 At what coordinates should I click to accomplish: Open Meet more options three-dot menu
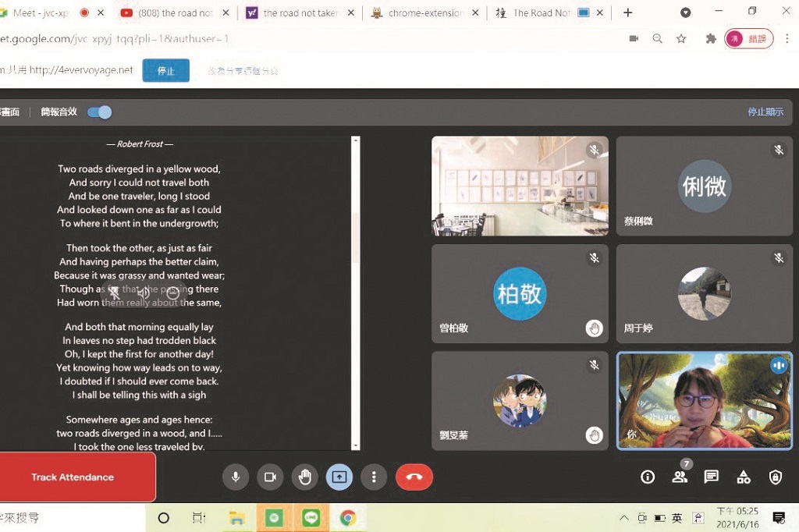374,477
